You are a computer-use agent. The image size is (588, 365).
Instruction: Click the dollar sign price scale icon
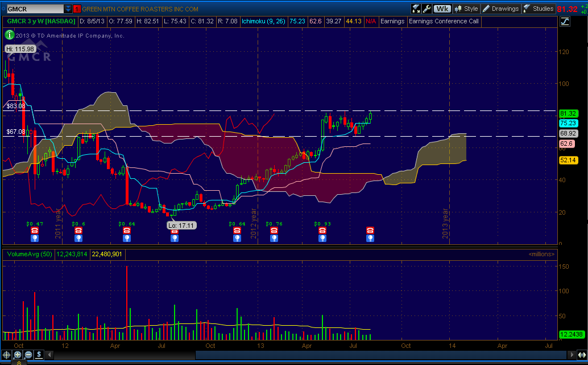point(39,355)
